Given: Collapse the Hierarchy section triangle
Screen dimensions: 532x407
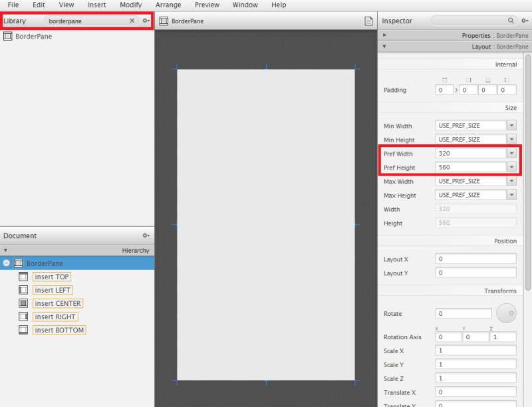Looking at the screenshot, I should pos(5,250).
